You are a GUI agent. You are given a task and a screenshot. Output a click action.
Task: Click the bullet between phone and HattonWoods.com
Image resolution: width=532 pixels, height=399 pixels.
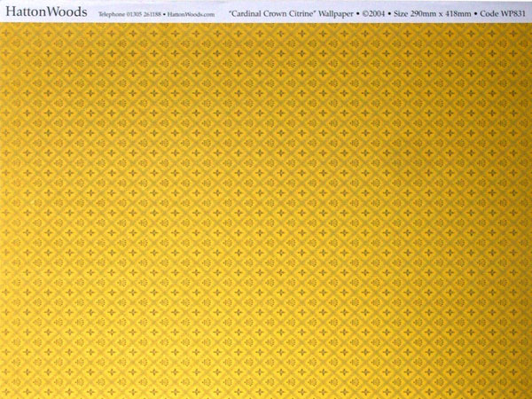click(x=163, y=15)
